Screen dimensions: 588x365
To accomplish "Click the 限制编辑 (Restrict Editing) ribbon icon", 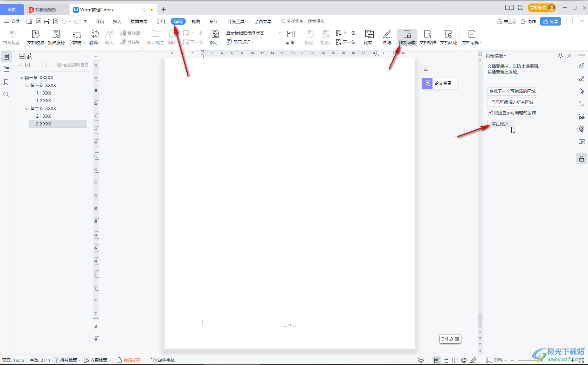I will pos(407,37).
